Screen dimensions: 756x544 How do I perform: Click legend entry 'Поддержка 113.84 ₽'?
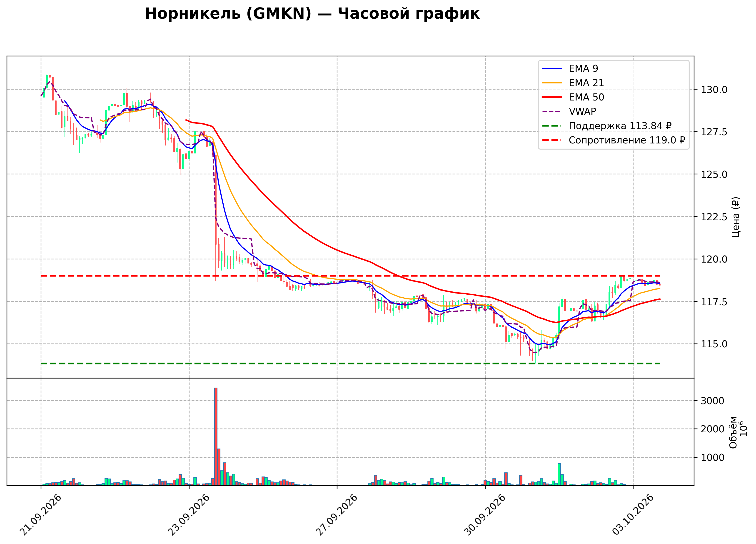(x=607, y=126)
